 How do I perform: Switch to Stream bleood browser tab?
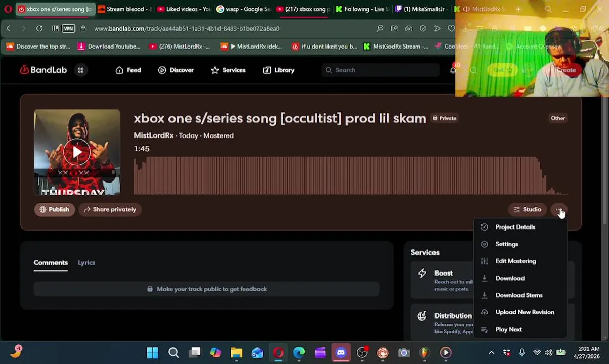pyautogui.click(x=124, y=9)
